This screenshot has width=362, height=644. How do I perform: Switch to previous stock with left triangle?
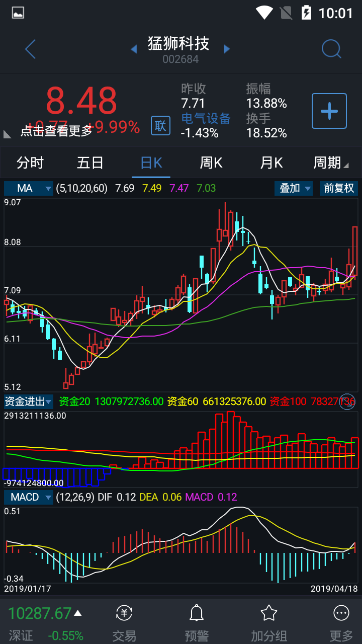(x=134, y=49)
